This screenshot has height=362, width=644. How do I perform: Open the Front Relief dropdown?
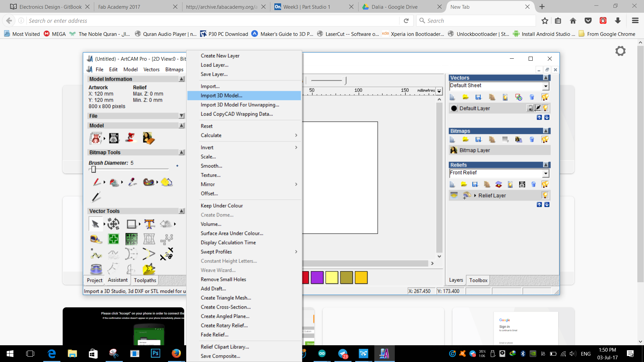[546, 173]
